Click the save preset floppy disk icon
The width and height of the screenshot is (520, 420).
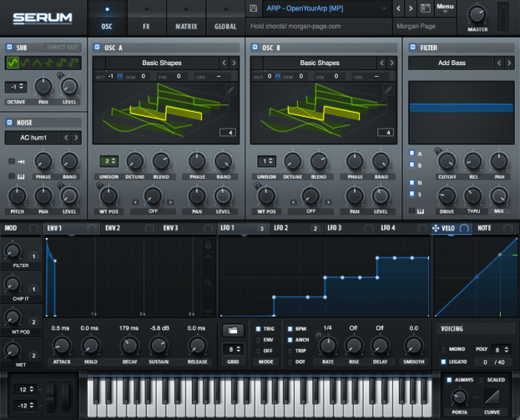pos(254,8)
